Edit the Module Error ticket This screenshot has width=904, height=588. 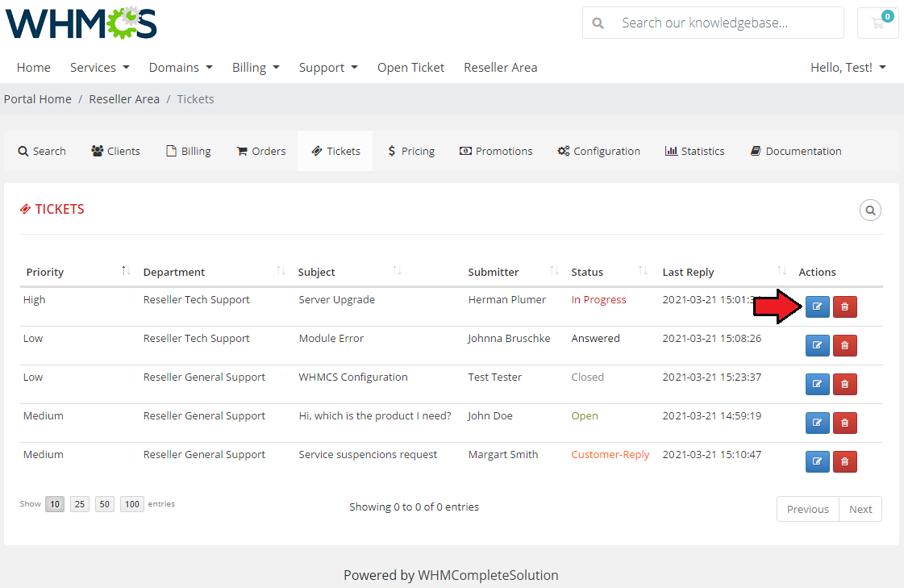coord(817,345)
